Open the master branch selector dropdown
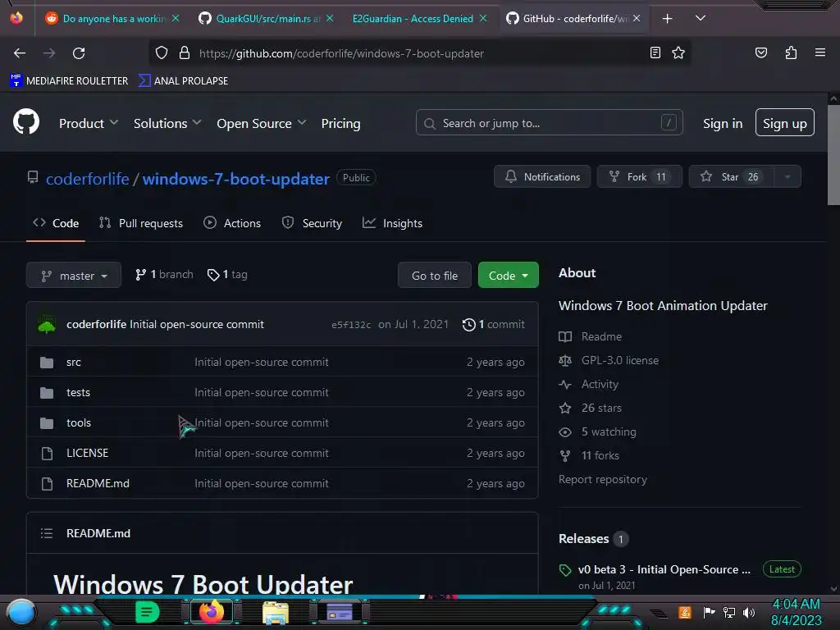 coord(73,276)
